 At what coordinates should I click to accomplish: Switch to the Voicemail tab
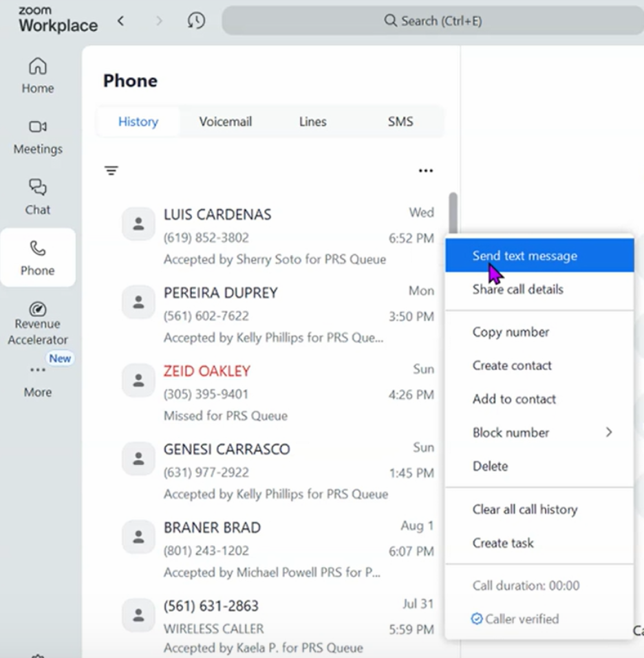coord(226,122)
